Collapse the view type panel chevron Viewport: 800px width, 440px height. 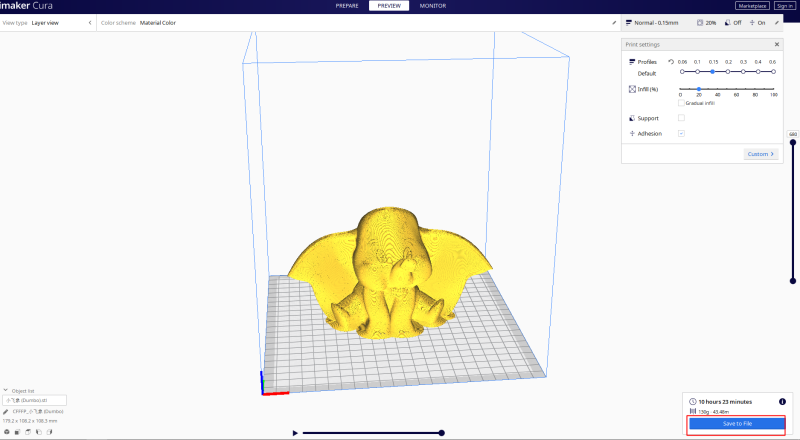tap(90, 23)
